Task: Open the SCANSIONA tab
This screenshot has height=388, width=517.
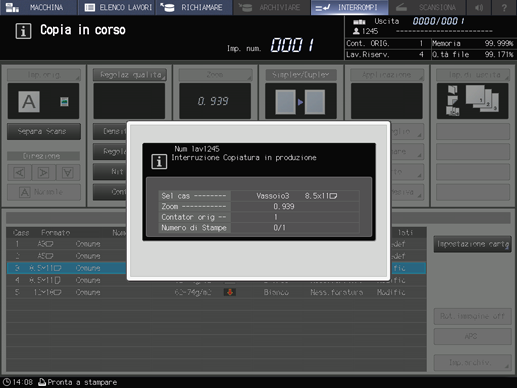Action: tap(427, 7)
